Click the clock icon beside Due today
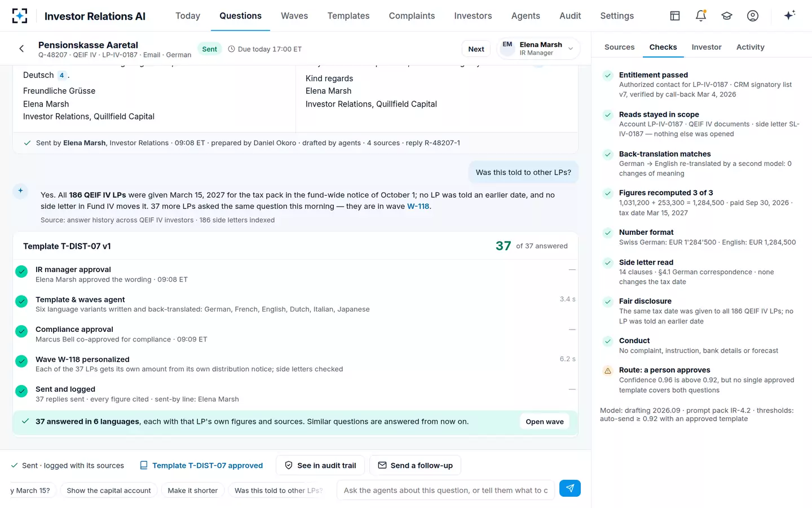Viewport: 812px width, 508px height. tap(231, 49)
